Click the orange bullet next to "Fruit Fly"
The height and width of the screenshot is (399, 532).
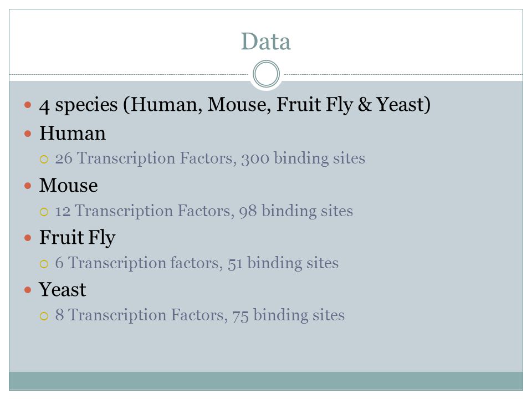click(x=28, y=238)
